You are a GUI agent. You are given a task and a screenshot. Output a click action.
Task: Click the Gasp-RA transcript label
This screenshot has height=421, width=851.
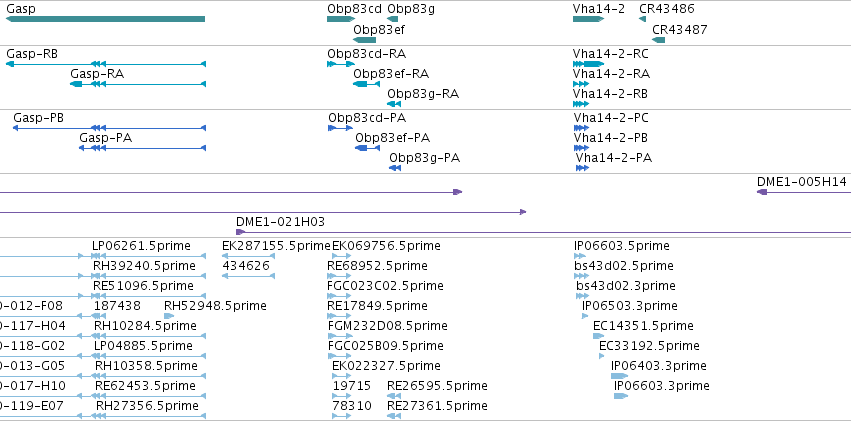click(97, 74)
